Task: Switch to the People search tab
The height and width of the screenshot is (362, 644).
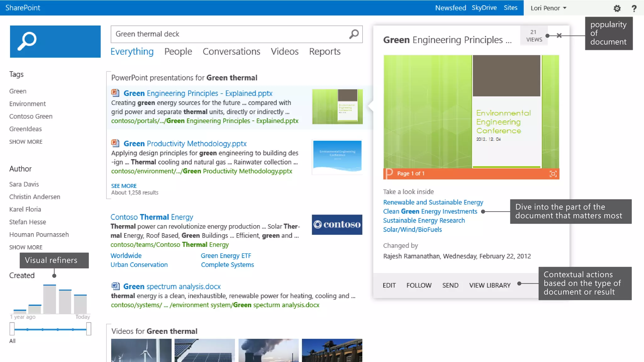Action: (x=178, y=52)
